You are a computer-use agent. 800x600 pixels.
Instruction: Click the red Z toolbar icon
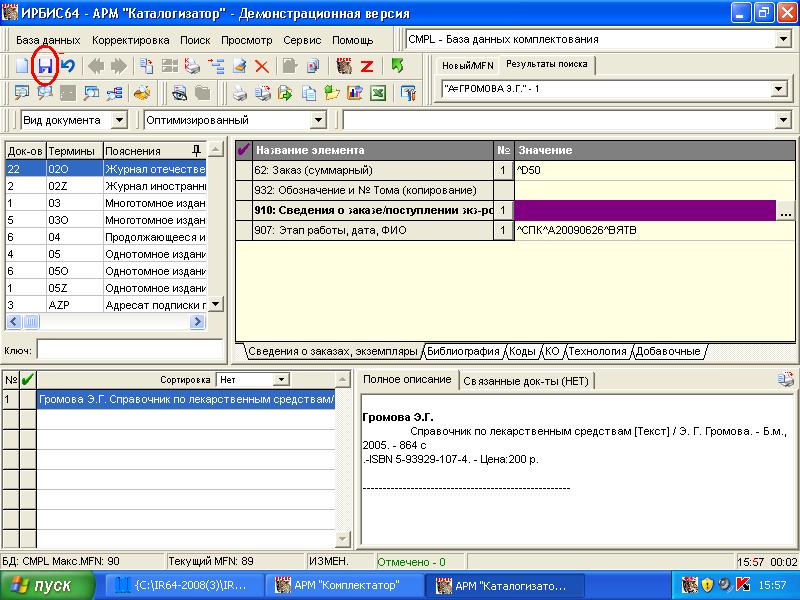[x=367, y=66]
